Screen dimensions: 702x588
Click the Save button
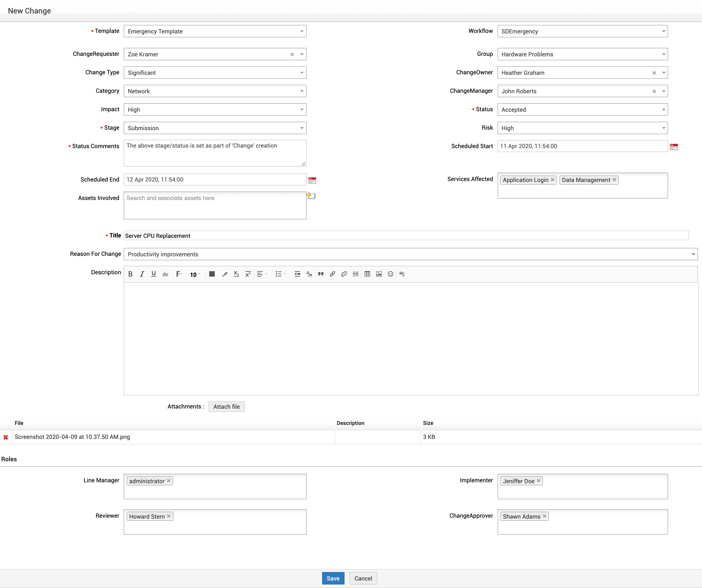(333, 578)
